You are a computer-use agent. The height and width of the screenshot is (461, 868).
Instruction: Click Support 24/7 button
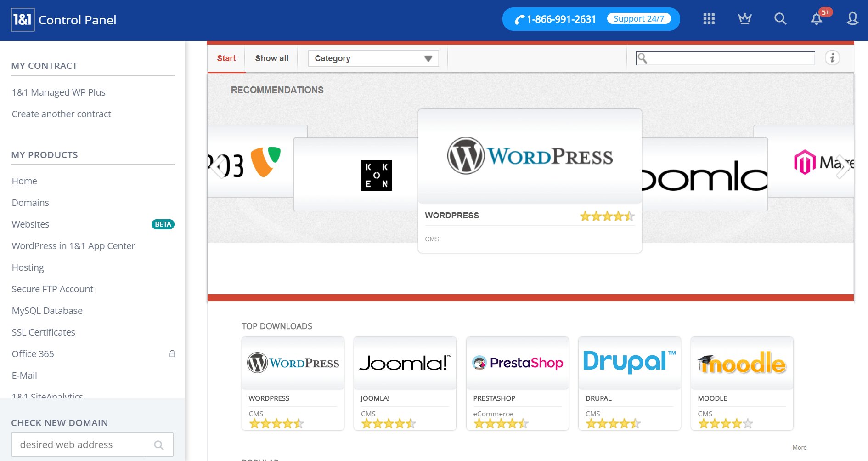[639, 19]
